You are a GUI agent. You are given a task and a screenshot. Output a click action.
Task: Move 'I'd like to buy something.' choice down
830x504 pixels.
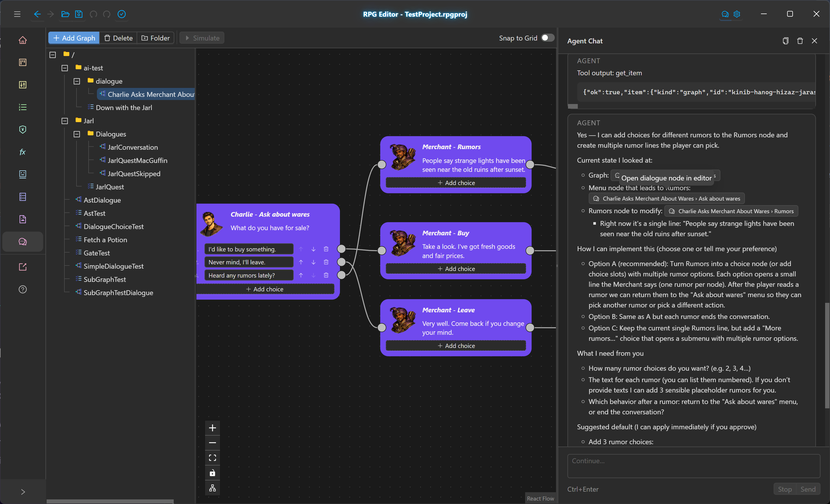pos(313,249)
